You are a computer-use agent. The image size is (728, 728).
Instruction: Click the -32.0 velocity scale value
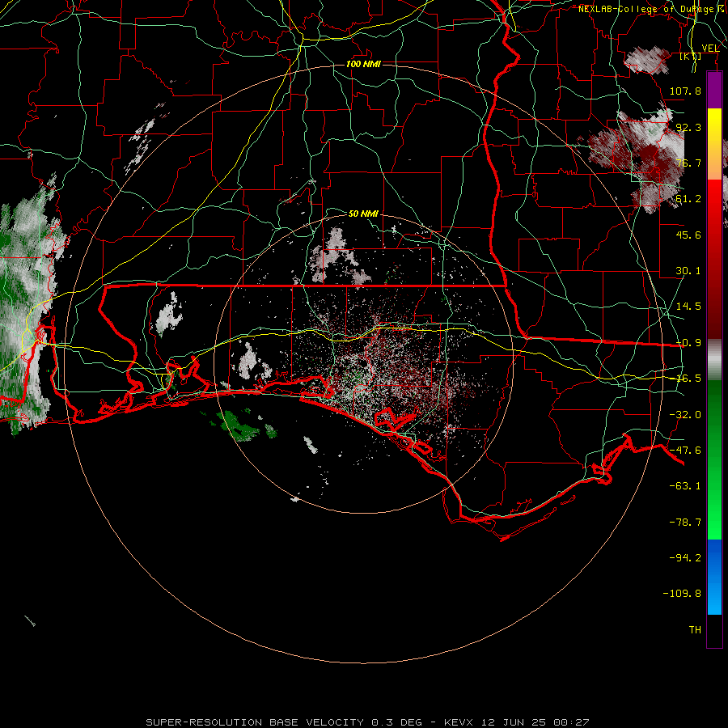click(x=685, y=415)
